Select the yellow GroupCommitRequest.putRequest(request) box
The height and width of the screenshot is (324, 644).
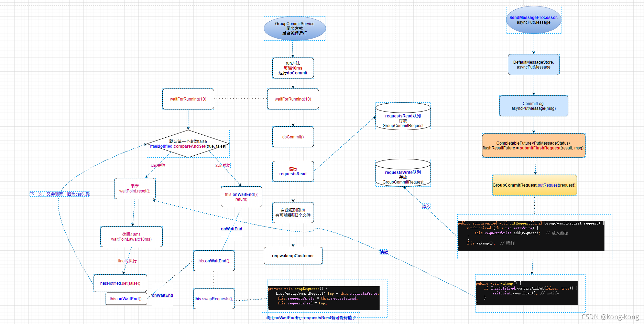click(x=534, y=185)
